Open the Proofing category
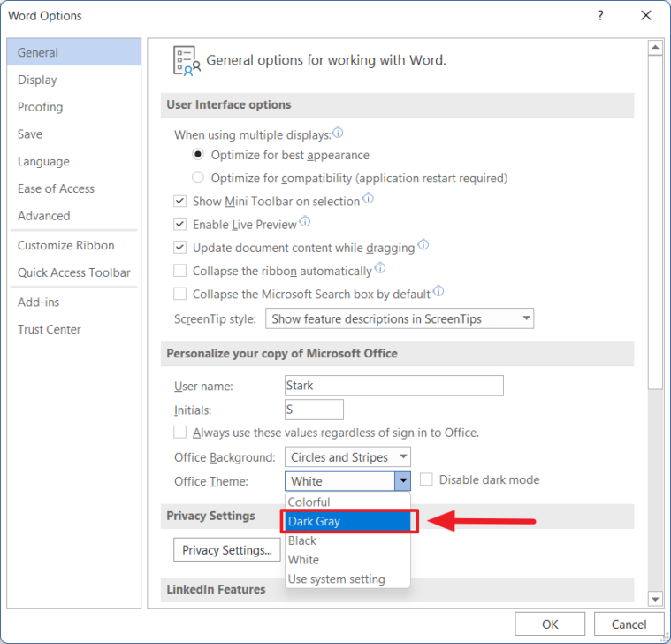This screenshot has width=671, height=644. (x=74, y=107)
